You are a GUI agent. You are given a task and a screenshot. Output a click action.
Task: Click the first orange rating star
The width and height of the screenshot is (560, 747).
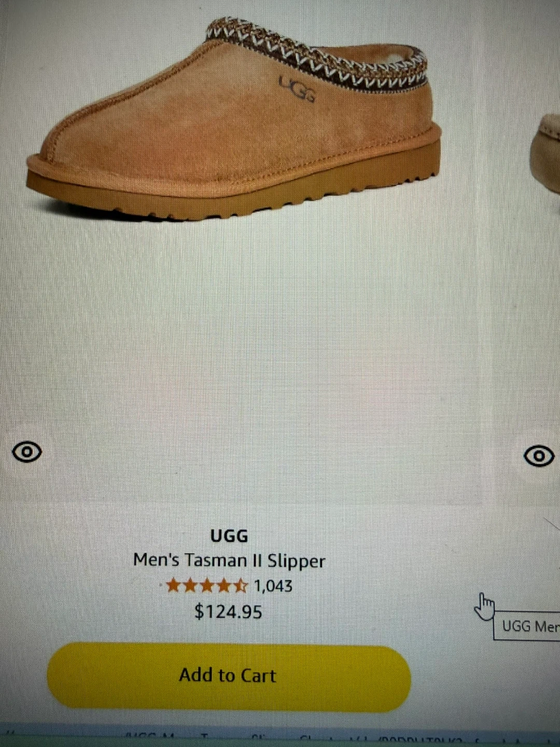pyautogui.click(x=173, y=586)
